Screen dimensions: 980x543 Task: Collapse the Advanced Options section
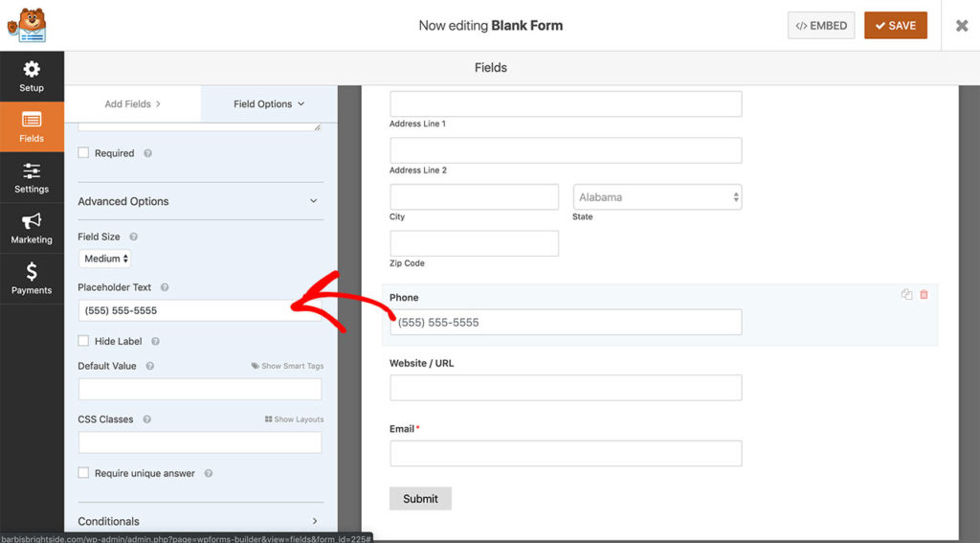click(x=313, y=201)
